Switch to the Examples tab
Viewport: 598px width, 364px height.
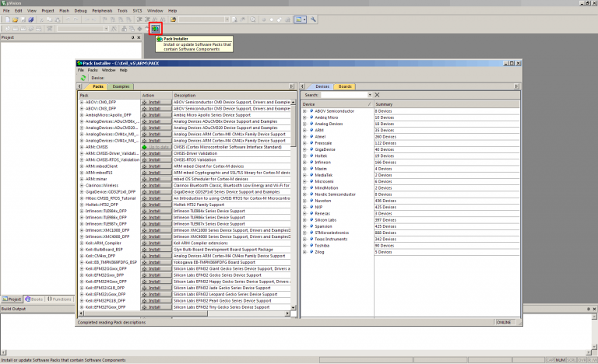(121, 86)
